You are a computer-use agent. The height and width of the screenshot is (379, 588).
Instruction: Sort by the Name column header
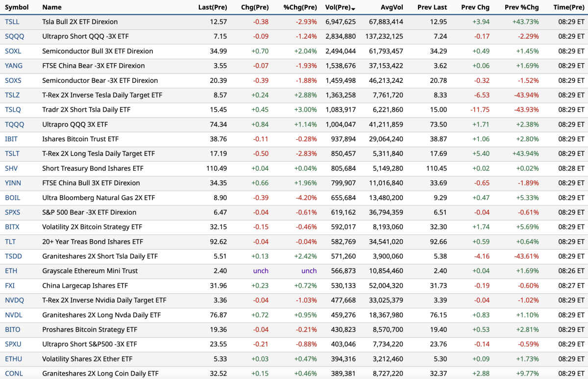(x=52, y=7)
